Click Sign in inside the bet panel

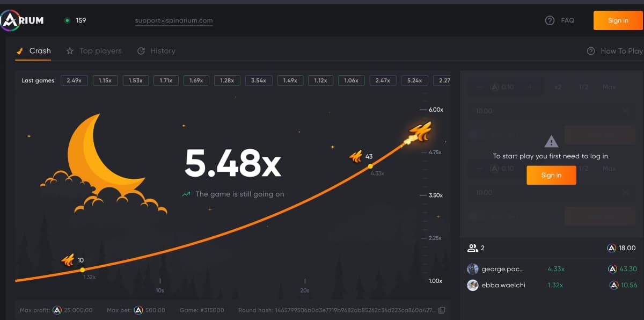click(x=551, y=175)
